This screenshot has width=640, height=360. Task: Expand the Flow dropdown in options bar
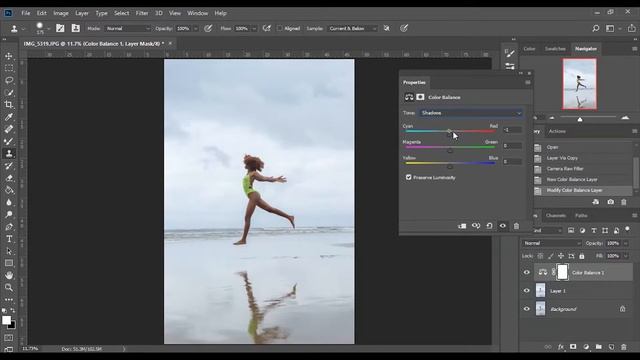[254, 29]
